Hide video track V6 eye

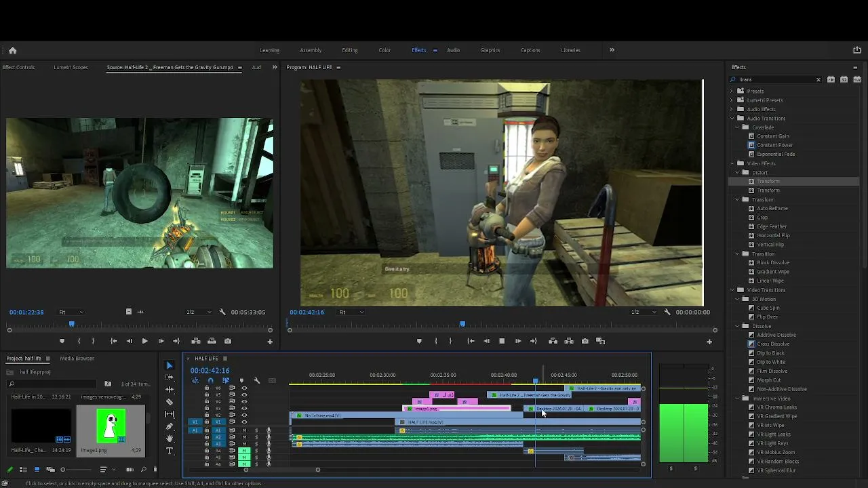(x=244, y=388)
